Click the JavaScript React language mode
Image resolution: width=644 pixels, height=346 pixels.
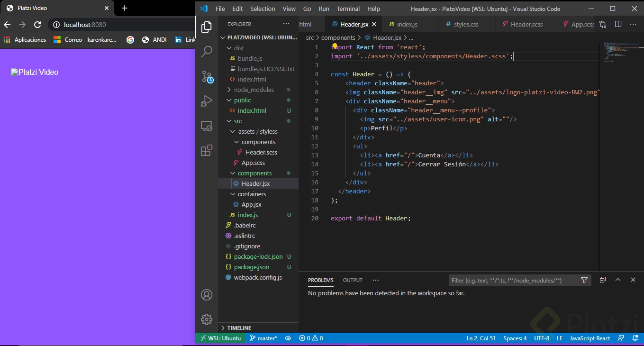590,338
